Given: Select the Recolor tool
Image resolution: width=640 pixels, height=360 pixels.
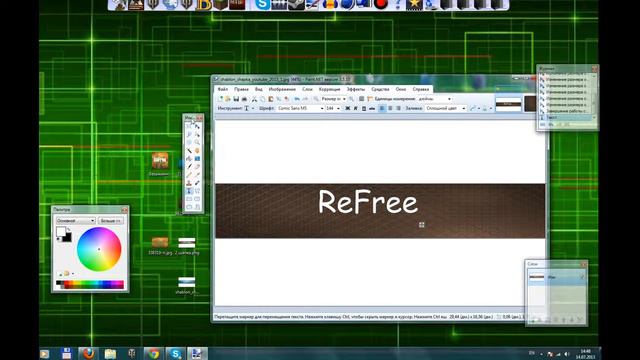Looking at the screenshot, I should [x=197, y=183].
